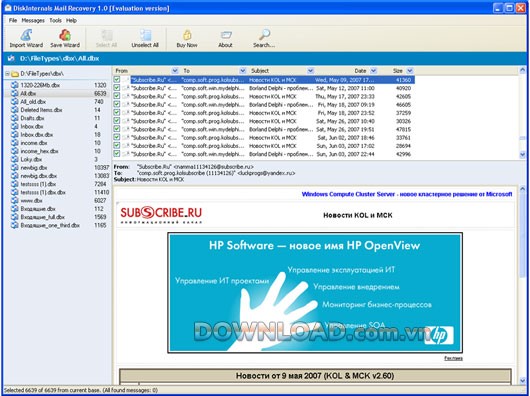
Task: Open the About dialog
Action: tap(225, 38)
